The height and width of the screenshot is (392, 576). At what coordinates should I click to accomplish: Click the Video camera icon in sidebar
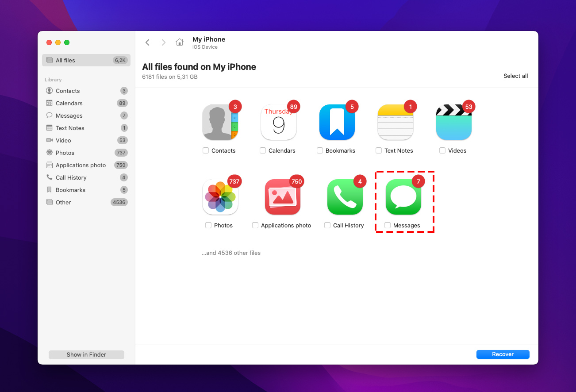[49, 140]
